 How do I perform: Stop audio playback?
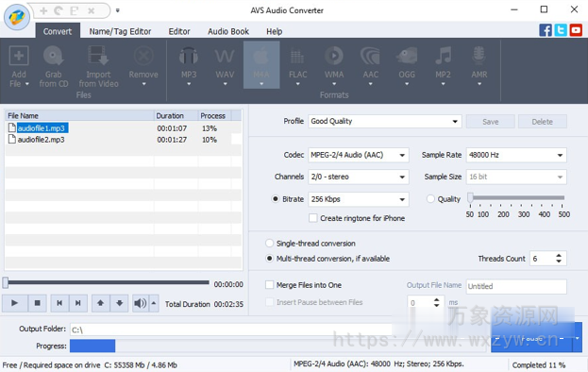point(37,303)
